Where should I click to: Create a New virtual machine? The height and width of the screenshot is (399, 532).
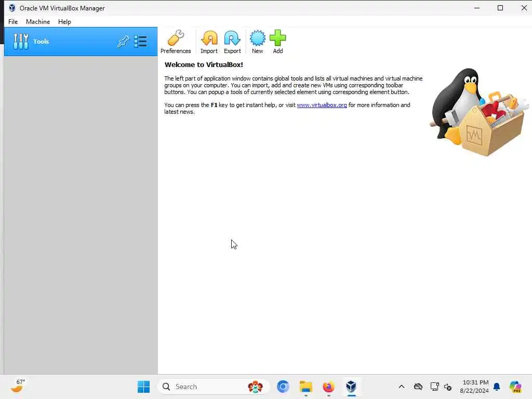[258, 42]
